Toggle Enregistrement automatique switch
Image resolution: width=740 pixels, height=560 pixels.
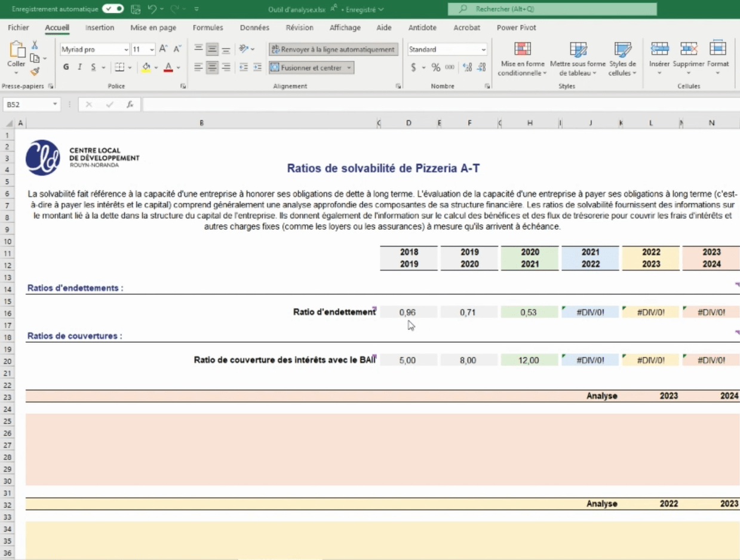click(113, 9)
